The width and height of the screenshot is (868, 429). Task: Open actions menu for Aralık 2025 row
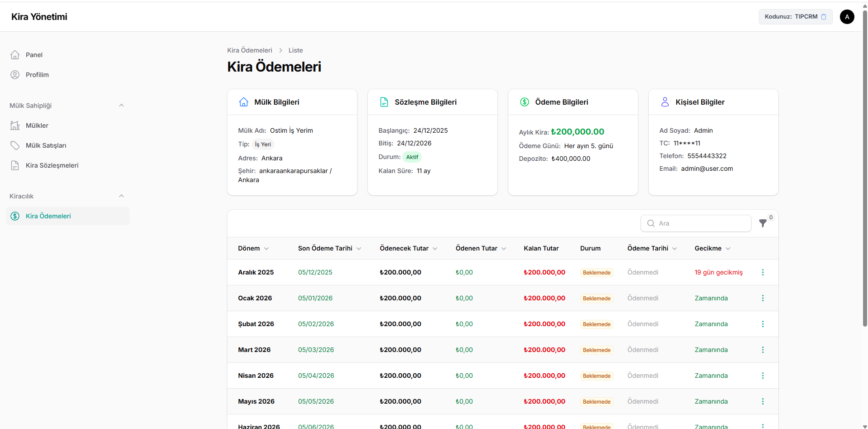(762, 272)
